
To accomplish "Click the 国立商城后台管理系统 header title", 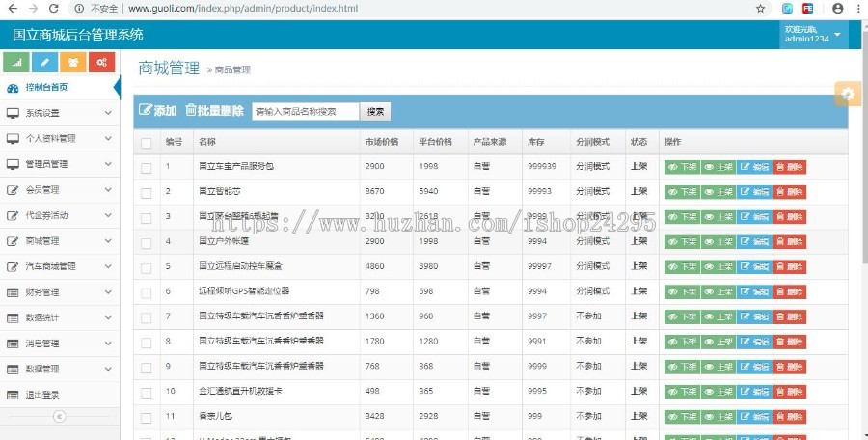I will click(x=78, y=35).
